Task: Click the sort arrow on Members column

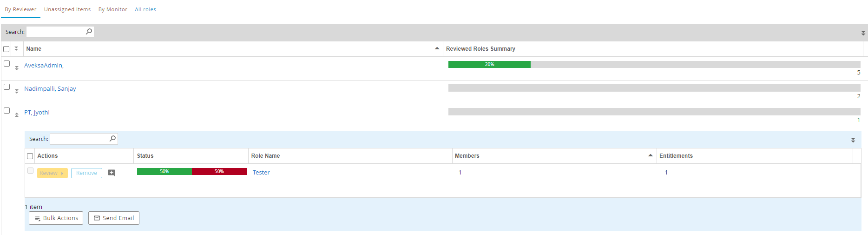Action: coord(650,155)
